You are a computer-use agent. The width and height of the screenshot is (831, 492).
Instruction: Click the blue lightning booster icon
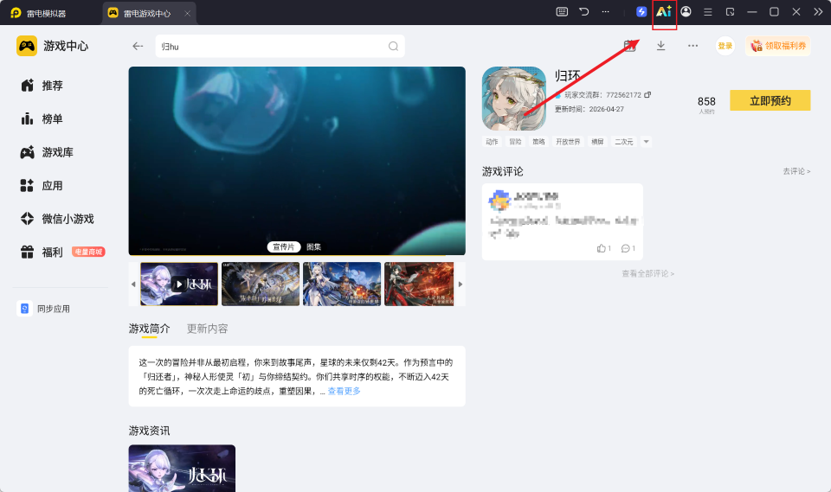[641, 12]
